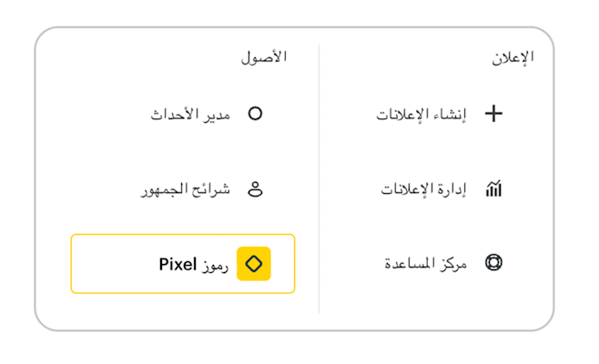Image resolution: width=599 pixels, height=364 pixels.
Task: Click the lifebuoy icon for مركز المساعدة
Action: click(493, 263)
